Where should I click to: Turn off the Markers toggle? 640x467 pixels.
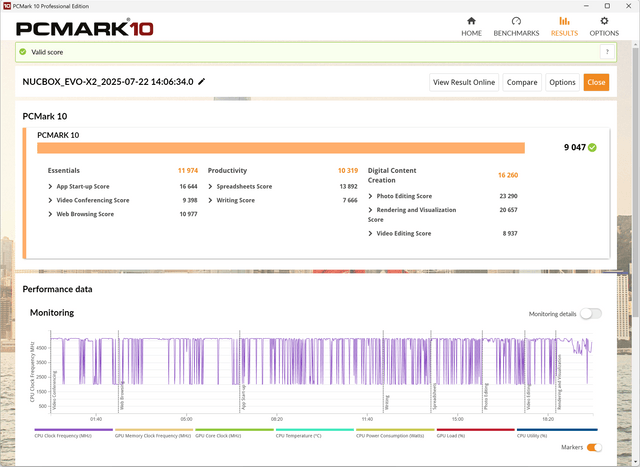pos(594,447)
